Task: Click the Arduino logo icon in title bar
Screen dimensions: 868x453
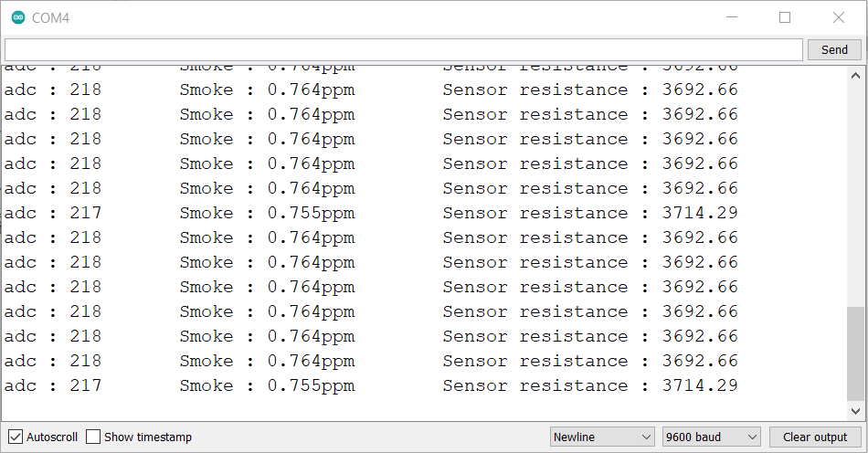Action: tap(18, 17)
